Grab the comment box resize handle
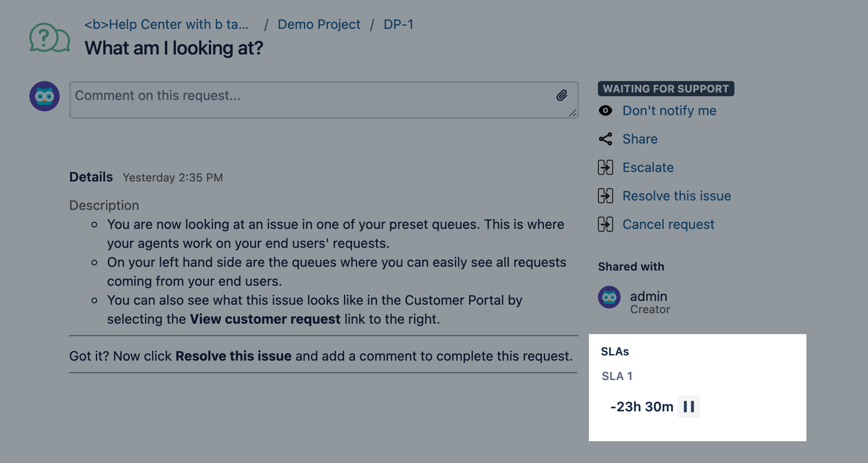This screenshot has height=463, width=868. point(573,113)
